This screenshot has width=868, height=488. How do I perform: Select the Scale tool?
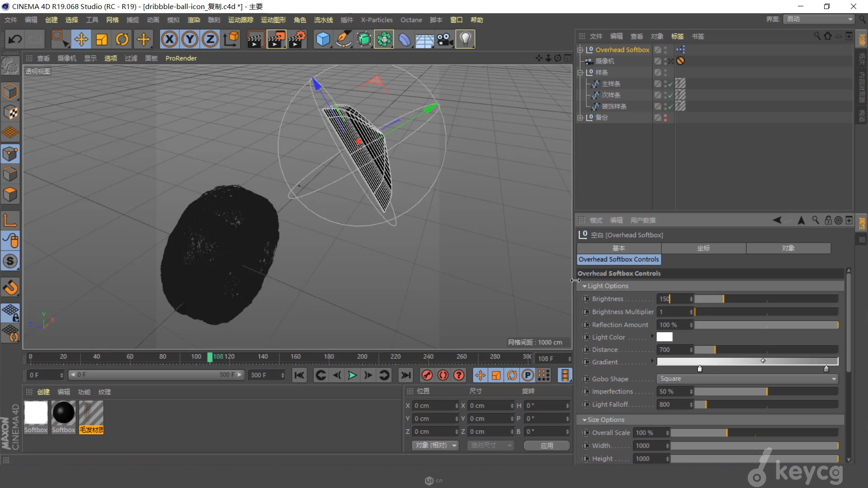(x=102, y=39)
